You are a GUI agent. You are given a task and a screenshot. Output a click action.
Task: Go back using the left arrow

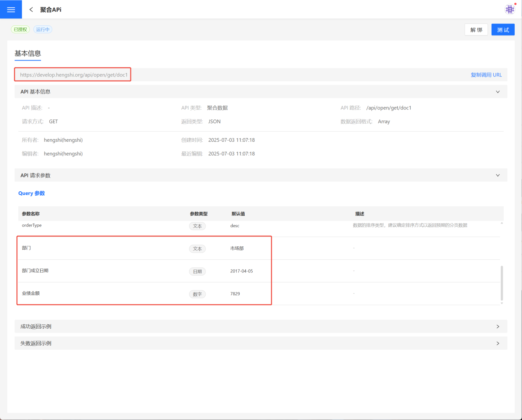coord(31,9)
